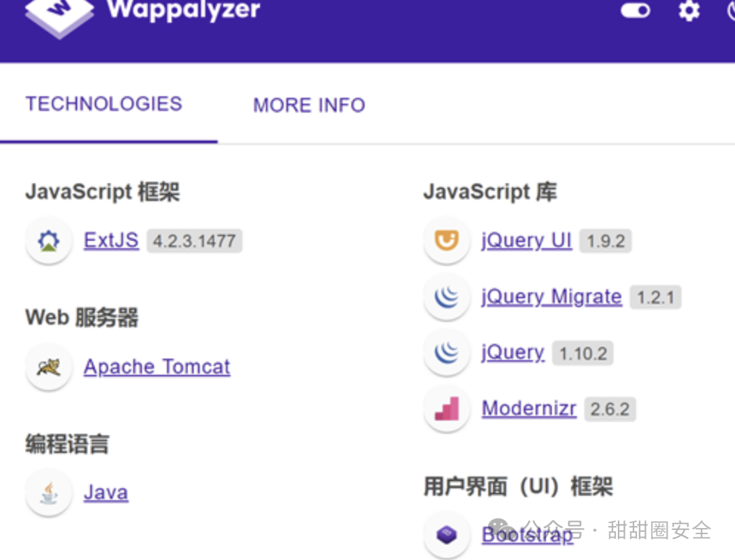Click the JavaScript 库 heading
The height and width of the screenshot is (560, 735).
(490, 192)
